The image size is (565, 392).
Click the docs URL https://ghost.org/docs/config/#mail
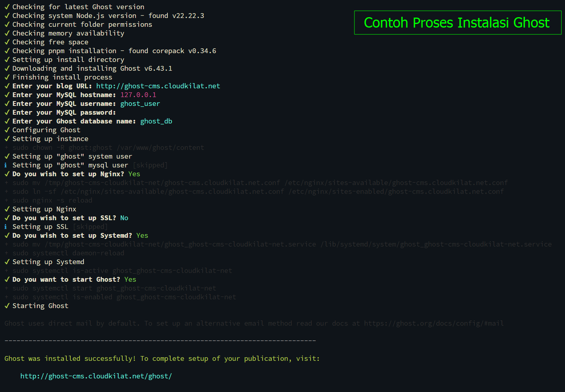coord(434,323)
